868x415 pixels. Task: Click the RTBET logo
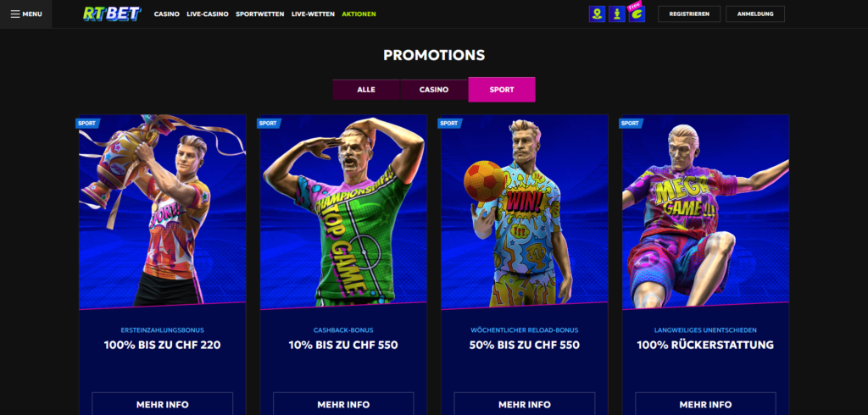[113, 14]
